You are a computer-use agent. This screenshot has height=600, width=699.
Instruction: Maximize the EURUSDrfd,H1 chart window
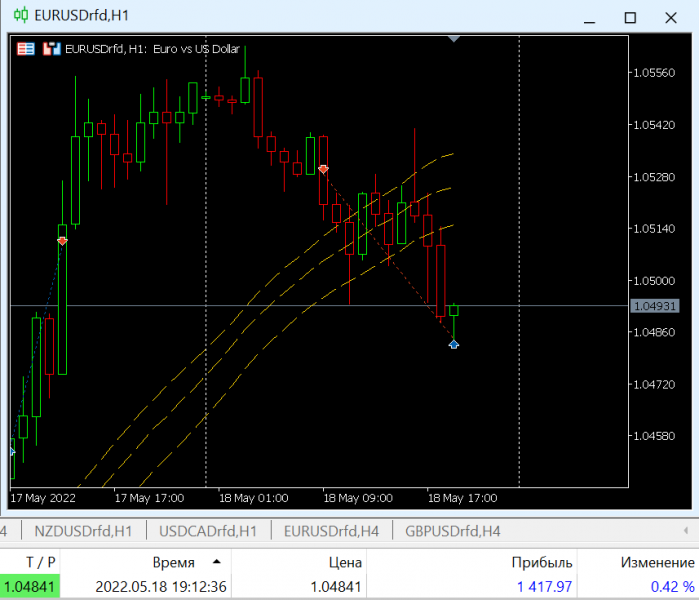point(630,18)
